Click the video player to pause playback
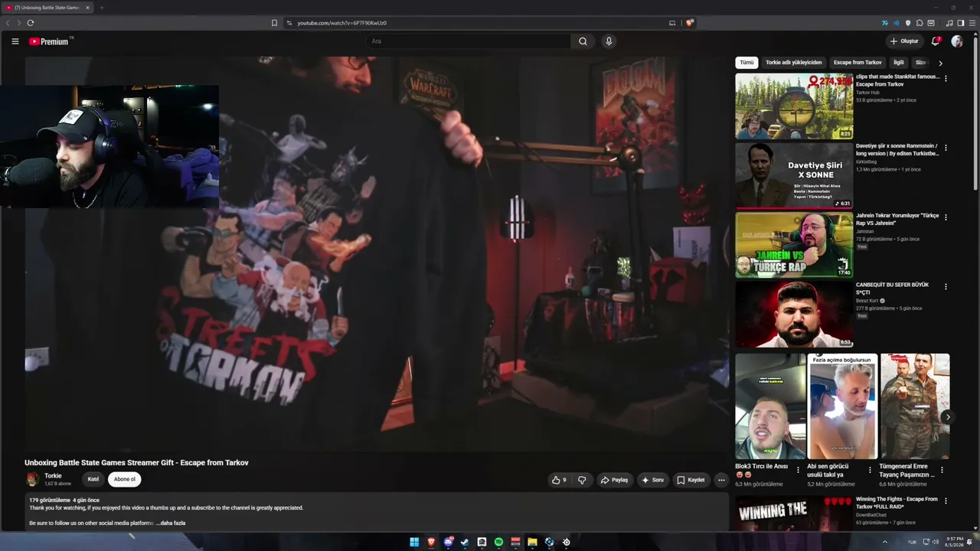Viewport: 980px width, 551px height. point(377,254)
